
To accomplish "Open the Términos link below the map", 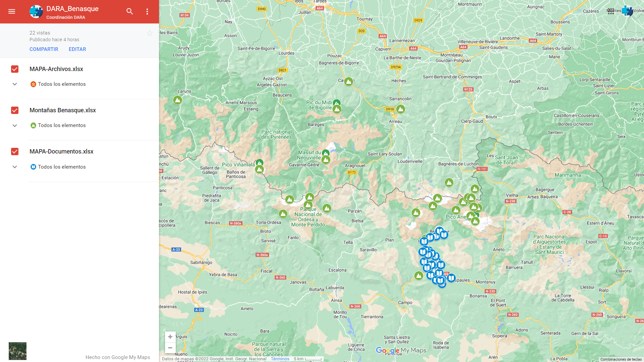I will tap(280, 359).
